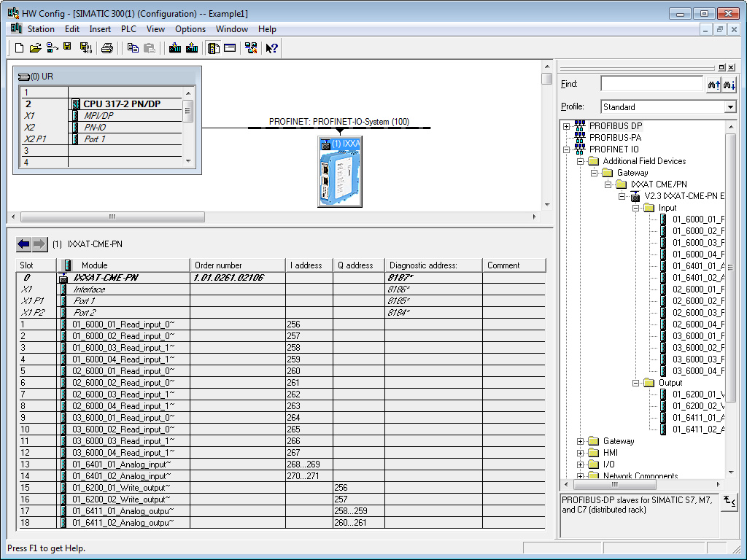
Task: Click the Address Overview window icon
Action: tap(230, 47)
